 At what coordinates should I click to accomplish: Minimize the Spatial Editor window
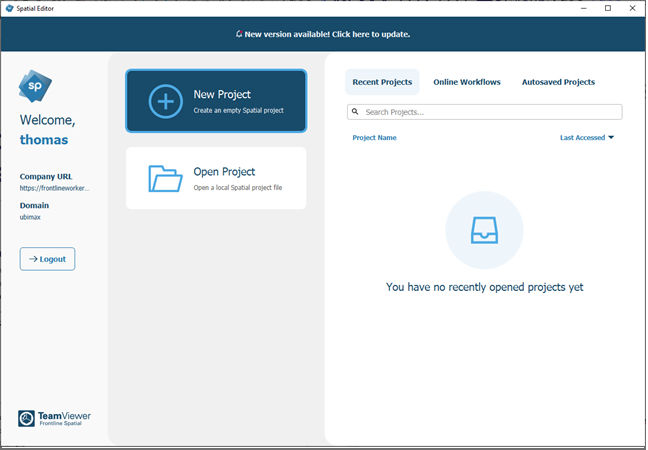coord(584,8)
